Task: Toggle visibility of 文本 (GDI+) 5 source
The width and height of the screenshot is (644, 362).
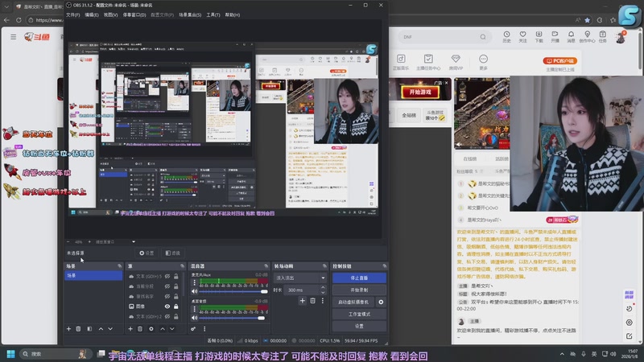Action: (x=167, y=276)
